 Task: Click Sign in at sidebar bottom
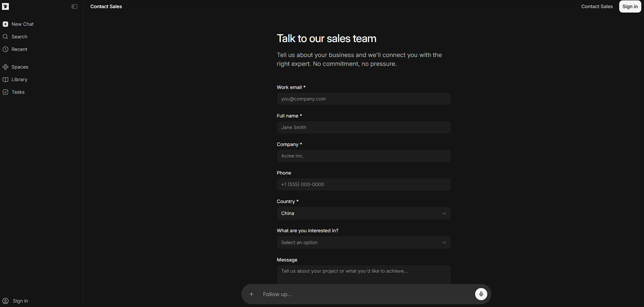[20, 301]
